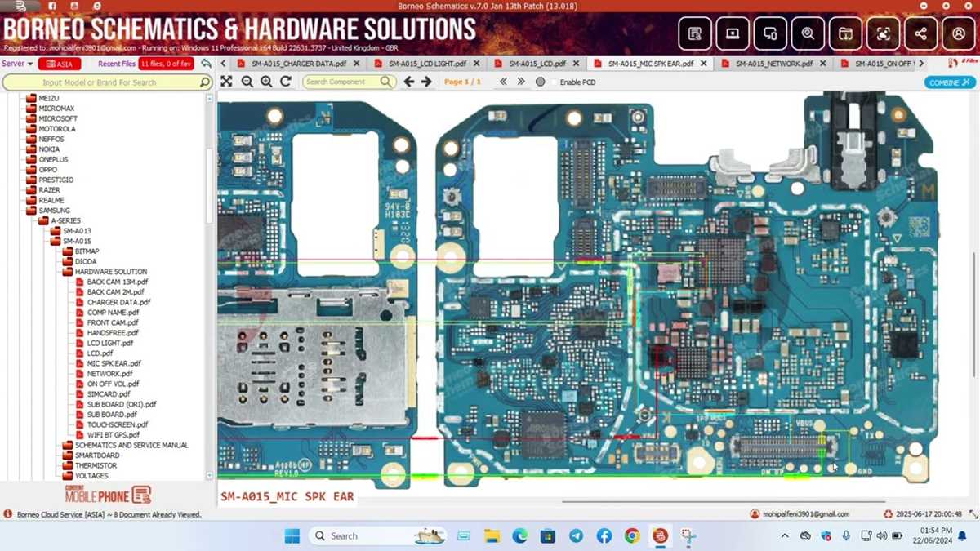Click the ASIA server button
This screenshot has width=980, height=551.
(59, 63)
